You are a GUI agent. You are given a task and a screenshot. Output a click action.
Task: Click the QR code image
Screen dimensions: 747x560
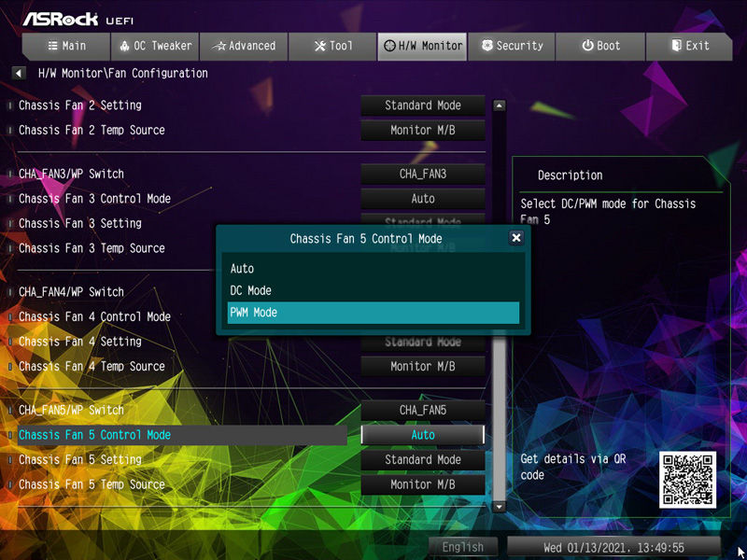pos(687,480)
